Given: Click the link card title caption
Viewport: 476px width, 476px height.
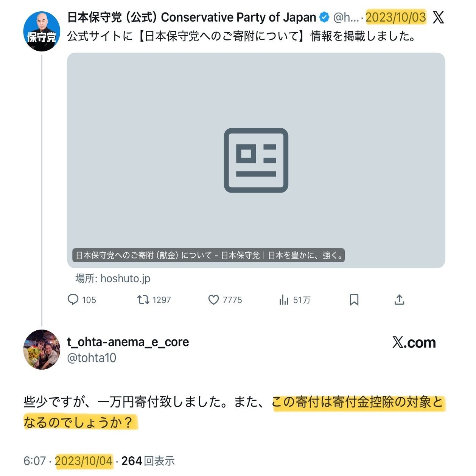Looking at the screenshot, I should 208,255.
